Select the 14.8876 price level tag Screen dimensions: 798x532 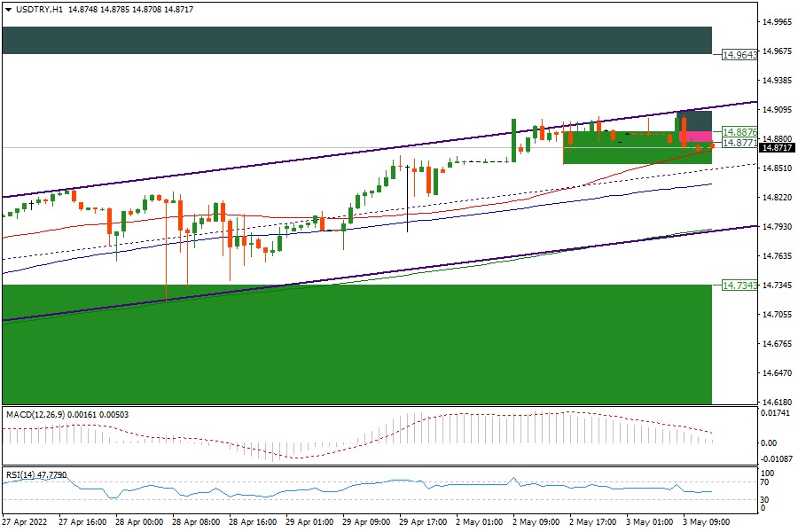pyautogui.click(x=739, y=131)
